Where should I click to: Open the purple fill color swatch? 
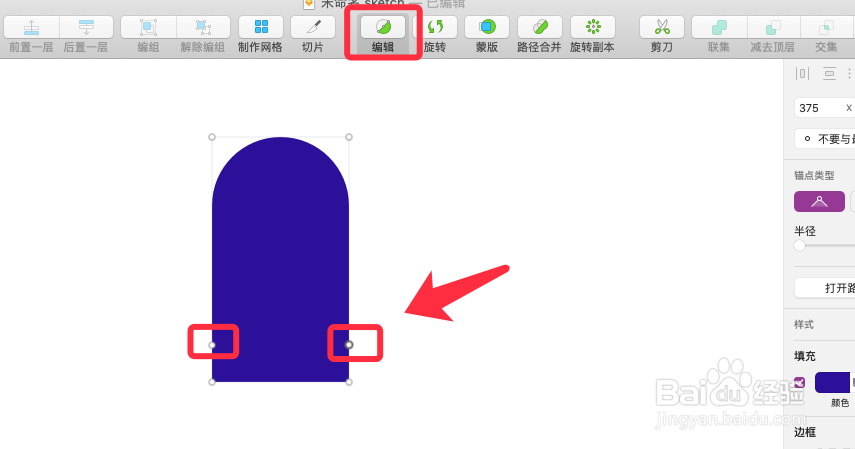(x=832, y=382)
